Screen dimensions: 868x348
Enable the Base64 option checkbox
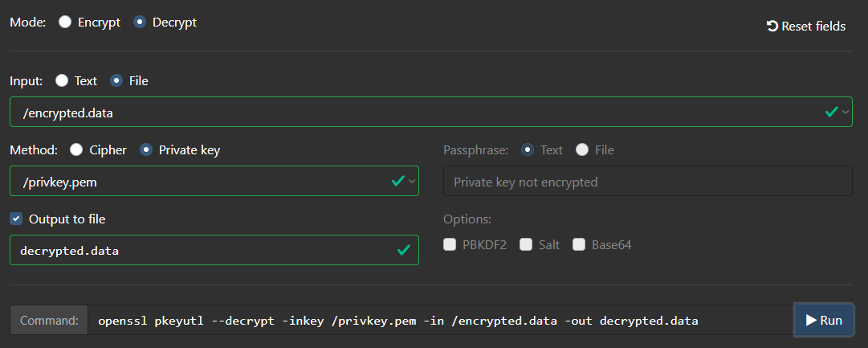[579, 244]
